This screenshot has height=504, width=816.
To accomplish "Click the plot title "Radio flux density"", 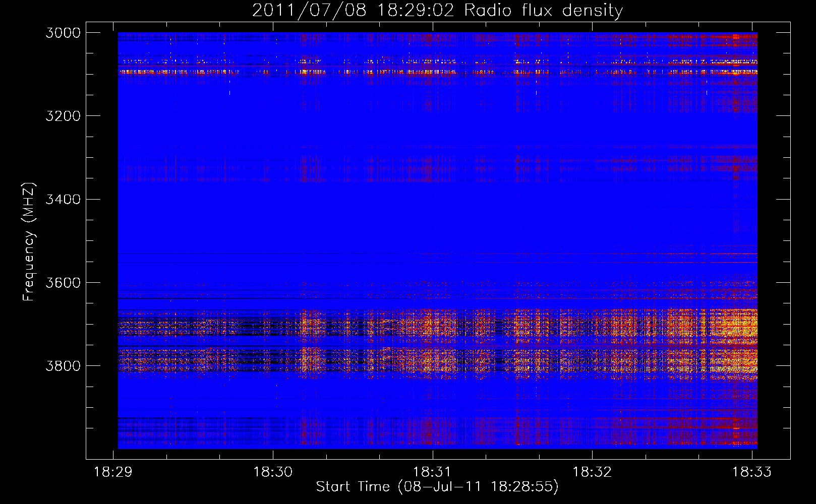I will tap(544, 11).
